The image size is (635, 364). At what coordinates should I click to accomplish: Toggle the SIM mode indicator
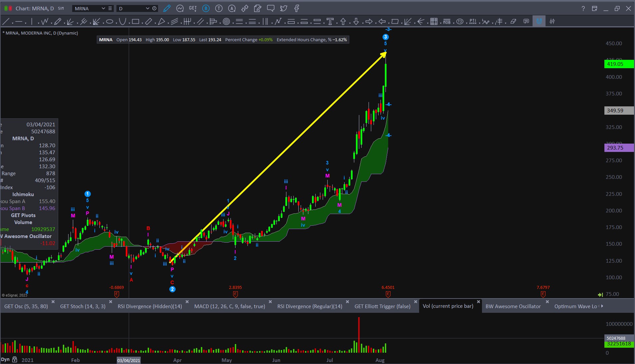(61, 8)
